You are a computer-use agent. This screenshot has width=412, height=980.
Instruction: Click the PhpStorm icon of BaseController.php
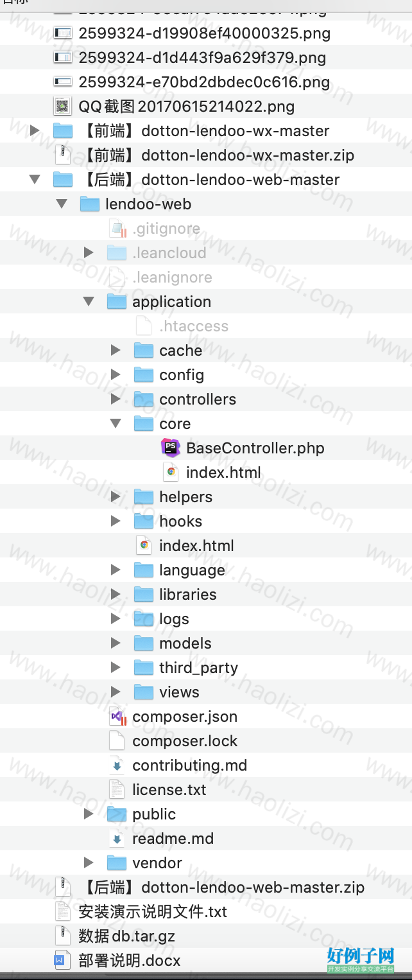(171, 448)
